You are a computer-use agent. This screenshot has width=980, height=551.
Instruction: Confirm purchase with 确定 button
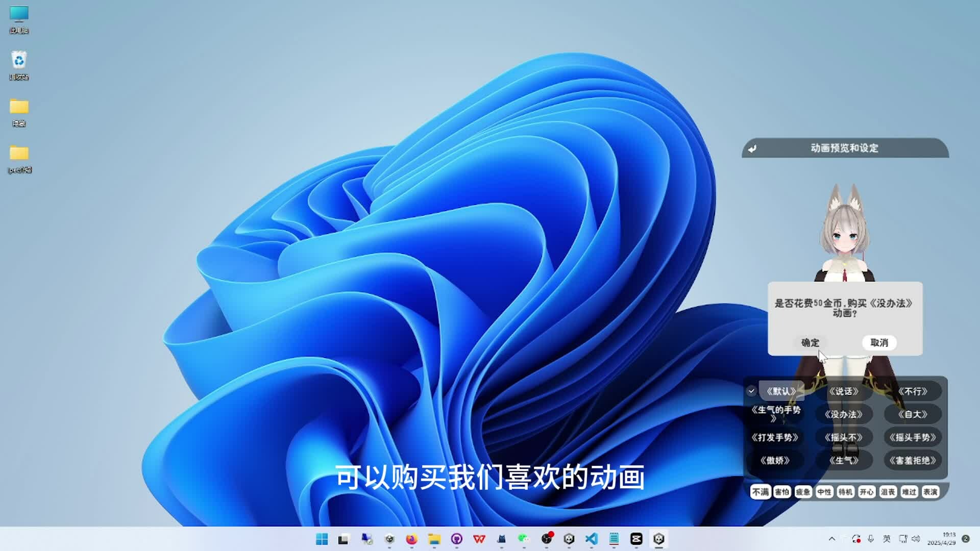[810, 343]
